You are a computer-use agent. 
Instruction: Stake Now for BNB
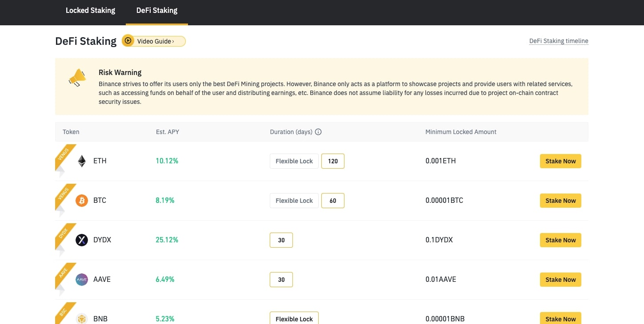pyautogui.click(x=560, y=318)
